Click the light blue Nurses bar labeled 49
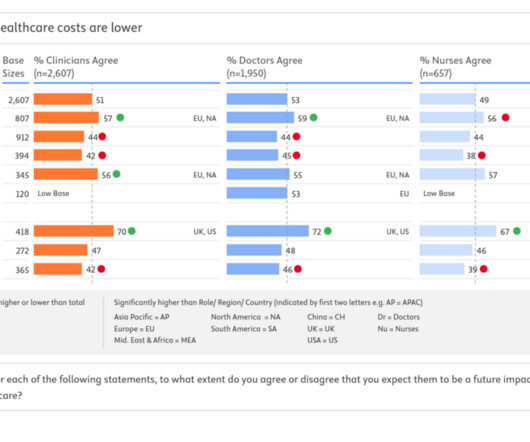 pyautogui.click(x=448, y=99)
